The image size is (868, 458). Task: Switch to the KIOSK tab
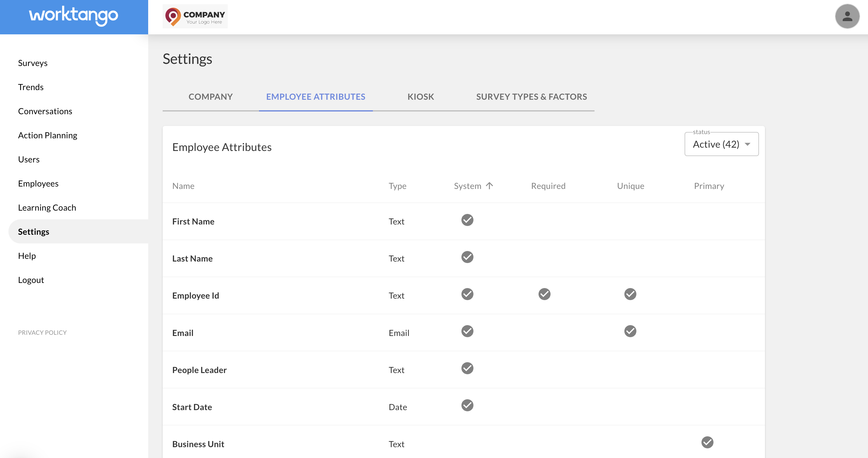pos(420,97)
